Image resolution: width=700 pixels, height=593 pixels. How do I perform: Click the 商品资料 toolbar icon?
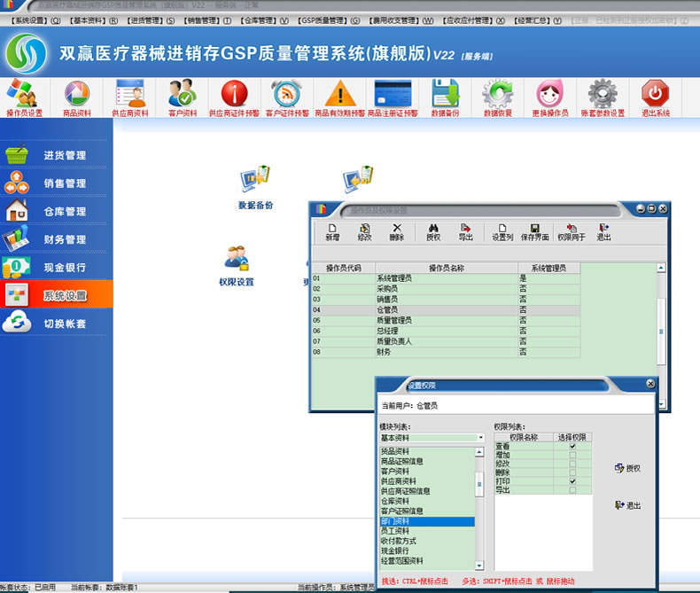pos(77,97)
